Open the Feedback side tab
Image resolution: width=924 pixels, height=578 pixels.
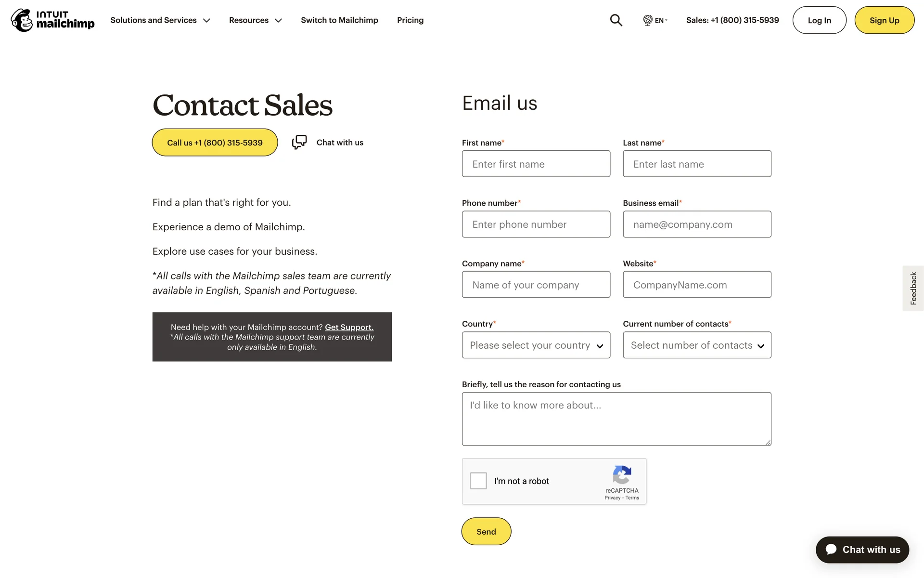click(x=913, y=288)
